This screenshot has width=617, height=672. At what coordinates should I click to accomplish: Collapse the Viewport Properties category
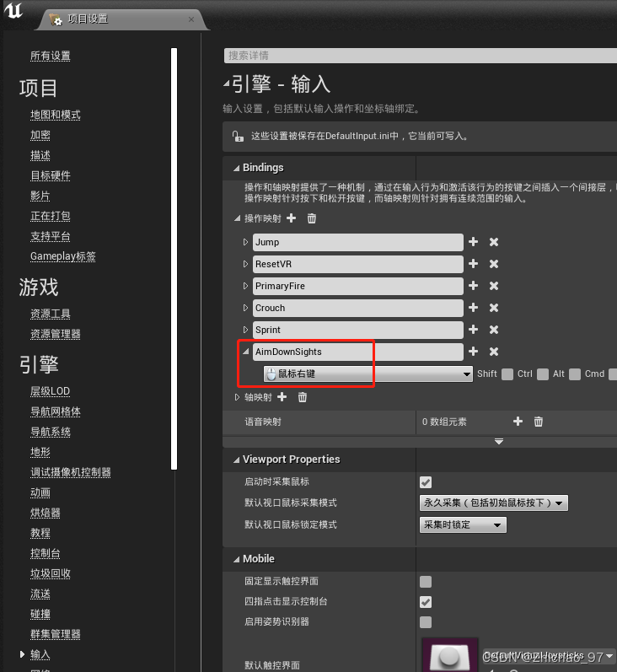(236, 460)
